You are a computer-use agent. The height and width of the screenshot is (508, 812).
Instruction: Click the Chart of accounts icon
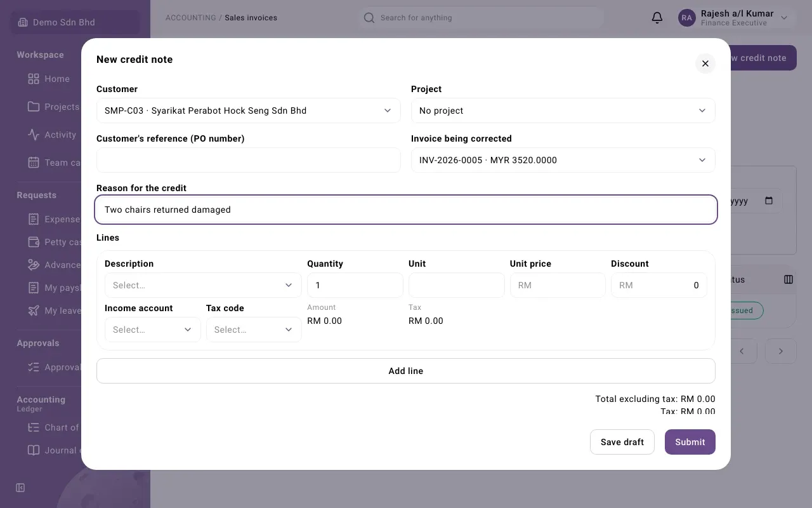click(34, 427)
